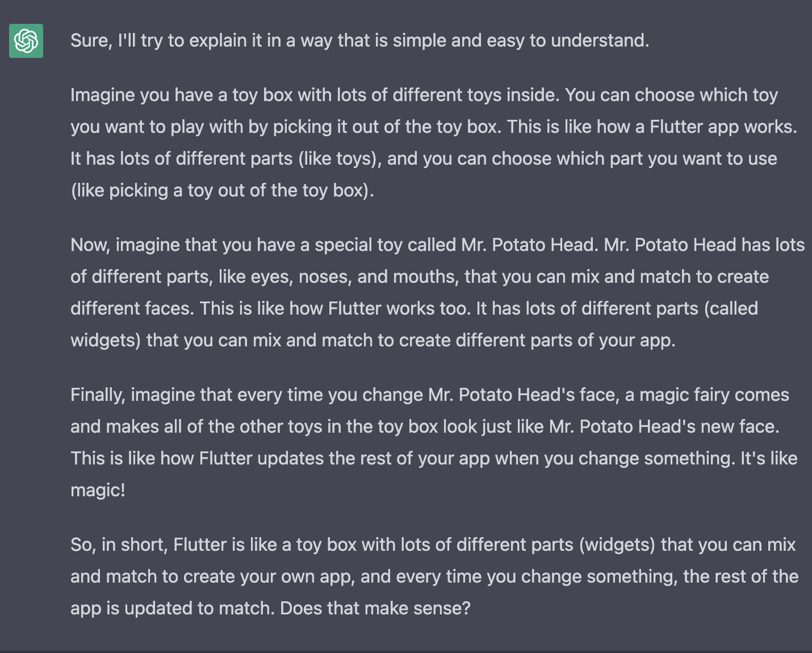
Task: Click the lone word "magic!" ending the fourth paragraph
Action: [x=98, y=490]
